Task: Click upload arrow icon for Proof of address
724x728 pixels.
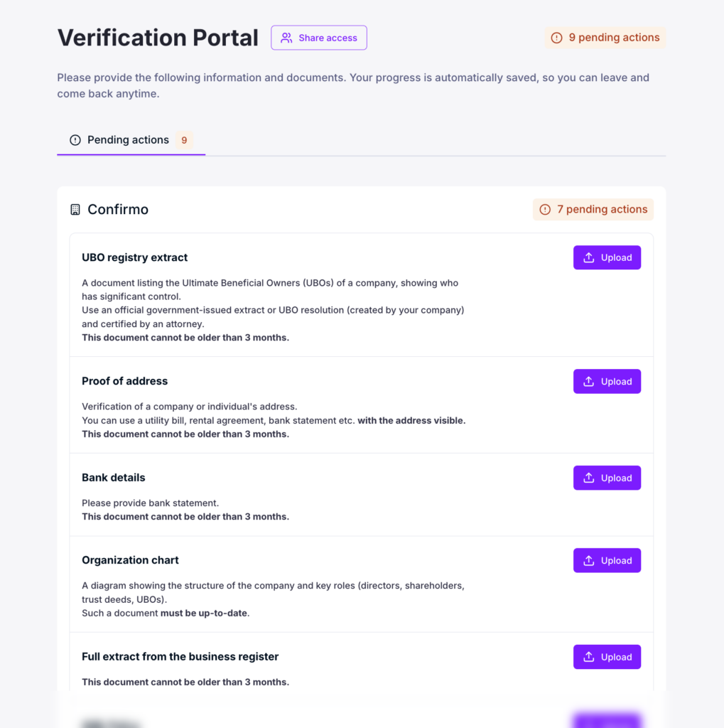Action: 588,381
